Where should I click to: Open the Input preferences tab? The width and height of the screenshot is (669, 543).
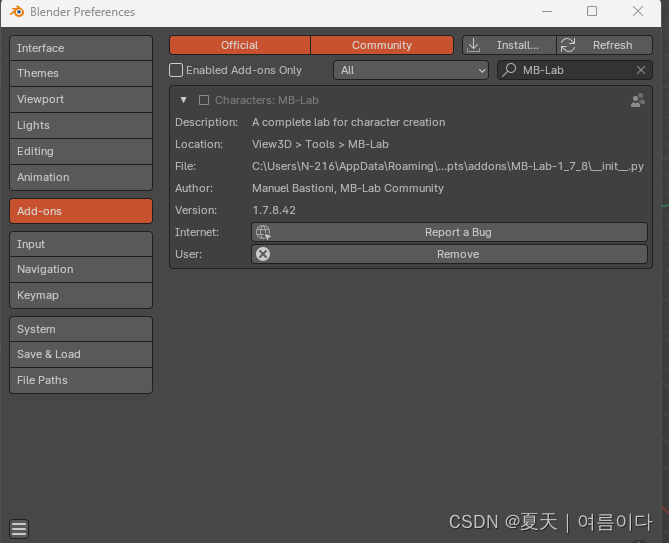[x=81, y=244]
